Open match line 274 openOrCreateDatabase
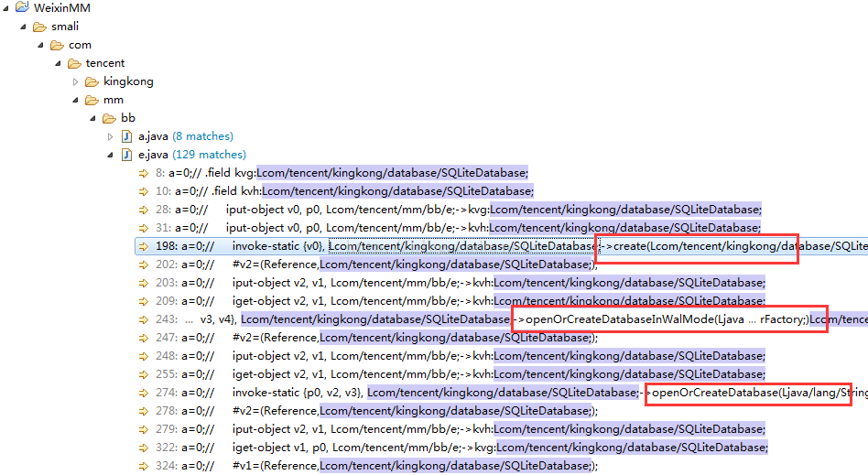The height and width of the screenshot is (475, 868). tap(512, 393)
